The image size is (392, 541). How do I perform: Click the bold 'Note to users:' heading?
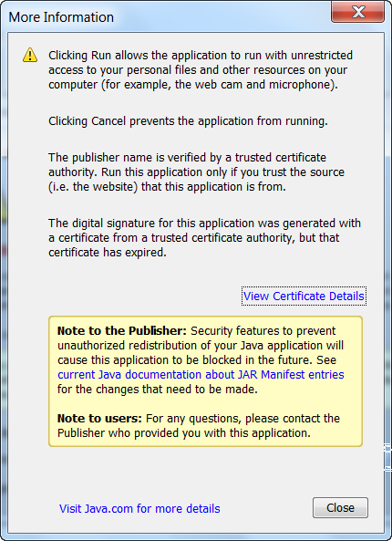[99, 419]
